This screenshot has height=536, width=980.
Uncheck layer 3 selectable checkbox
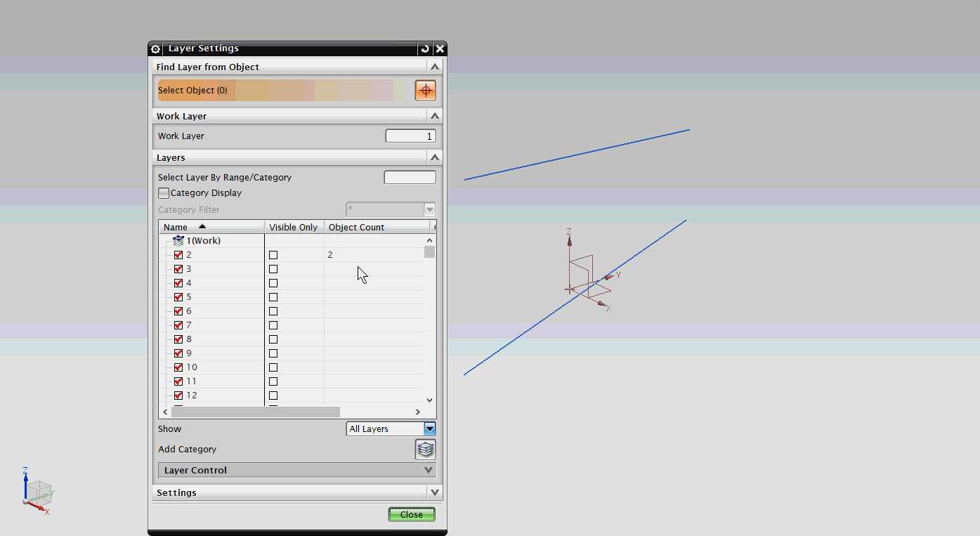pyautogui.click(x=178, y=269)
